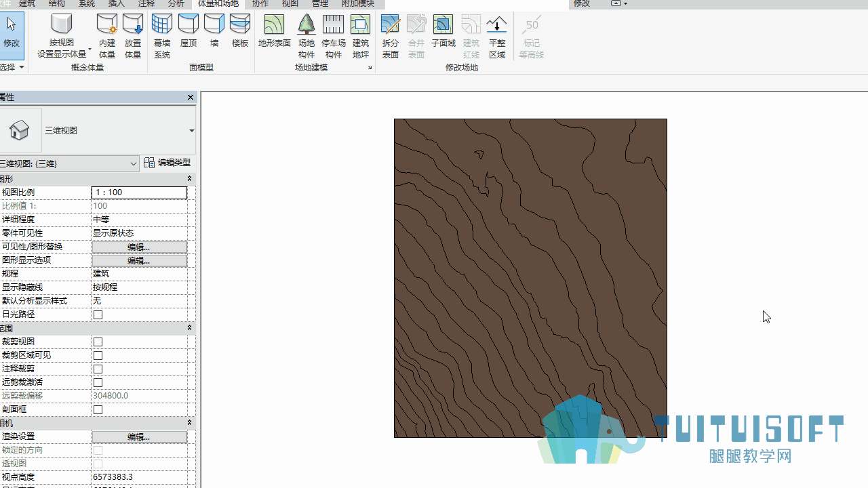The width and height of the screenshot is (868, 488).
Task: Click the 子面域 tool
Action: point(443,30)
